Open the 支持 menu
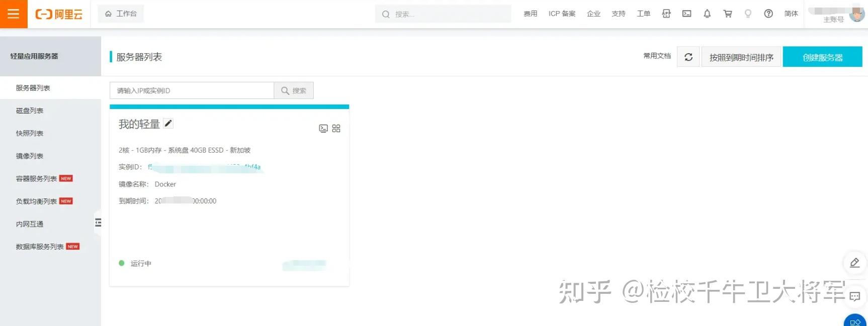Screen dimensions: 868x326 click(619, 14)
